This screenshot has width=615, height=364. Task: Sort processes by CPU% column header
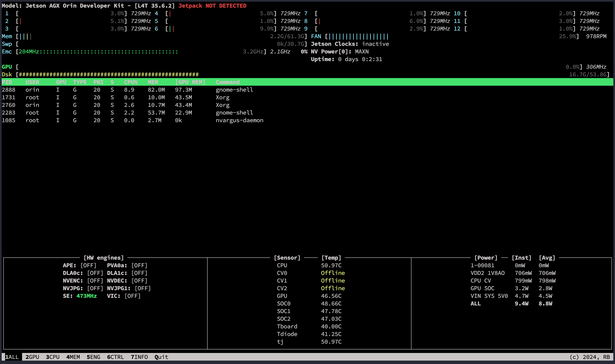point(131,82)
